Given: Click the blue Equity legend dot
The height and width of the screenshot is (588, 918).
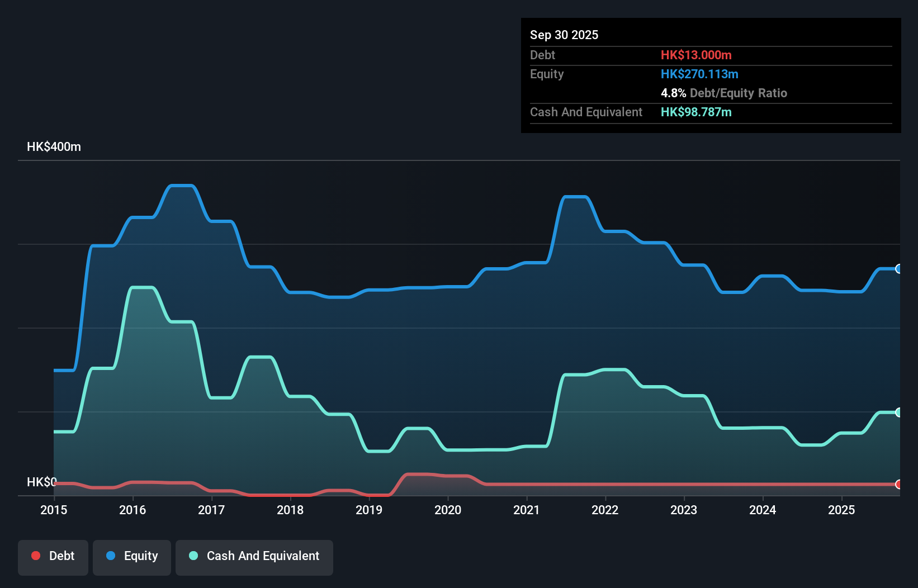Looking at the screenshot, I should coord(110,556).
